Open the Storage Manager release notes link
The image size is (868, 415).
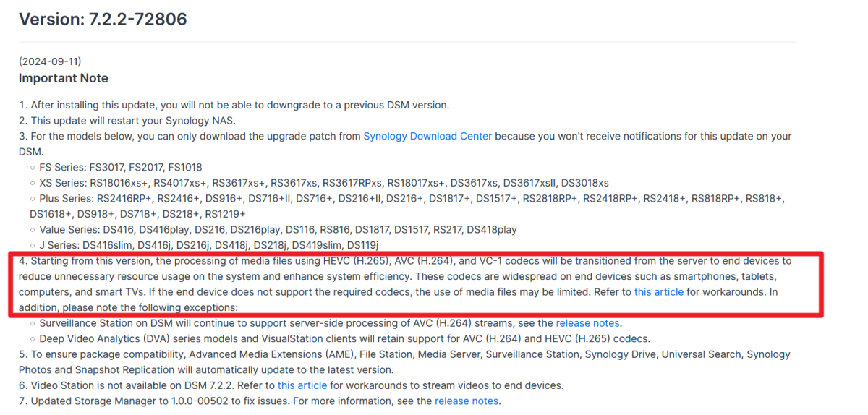click(467, 401)
